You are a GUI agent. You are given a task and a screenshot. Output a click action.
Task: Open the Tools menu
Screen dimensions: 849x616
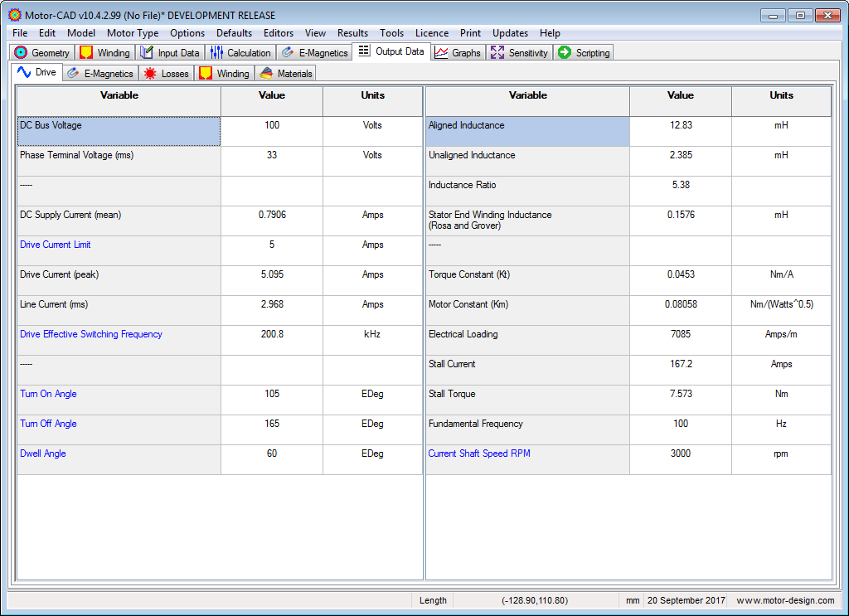[391, 33]
